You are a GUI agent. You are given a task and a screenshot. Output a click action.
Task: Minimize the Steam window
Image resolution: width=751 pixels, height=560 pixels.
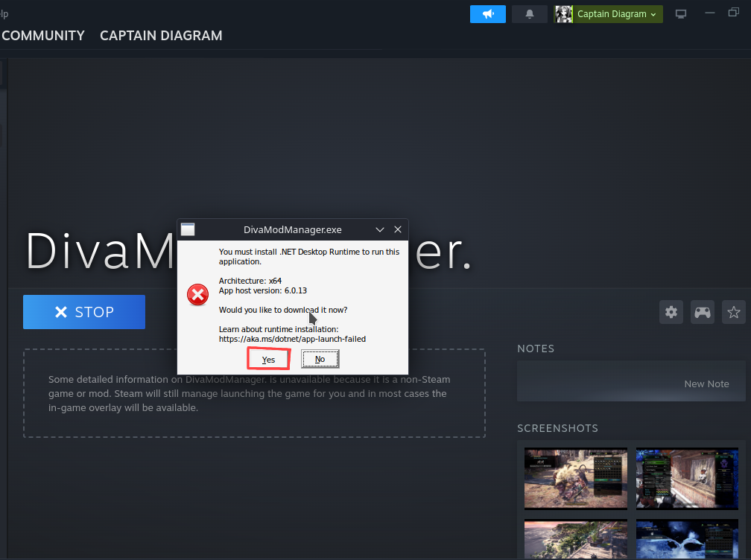pos(710,13)
